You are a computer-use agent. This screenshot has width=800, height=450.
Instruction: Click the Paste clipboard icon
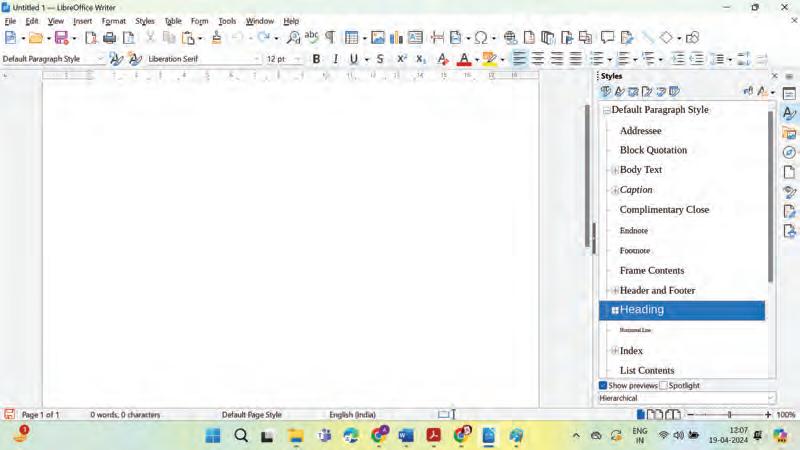coord(188,38)
